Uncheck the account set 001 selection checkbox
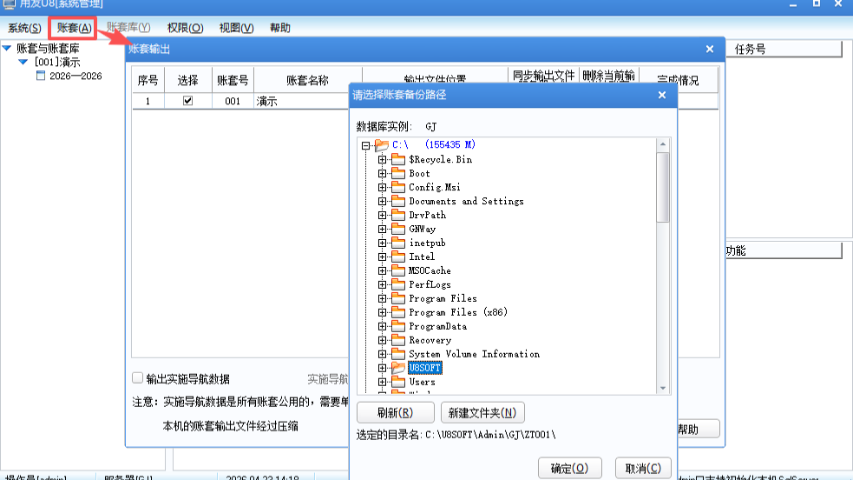 (187, 101)
